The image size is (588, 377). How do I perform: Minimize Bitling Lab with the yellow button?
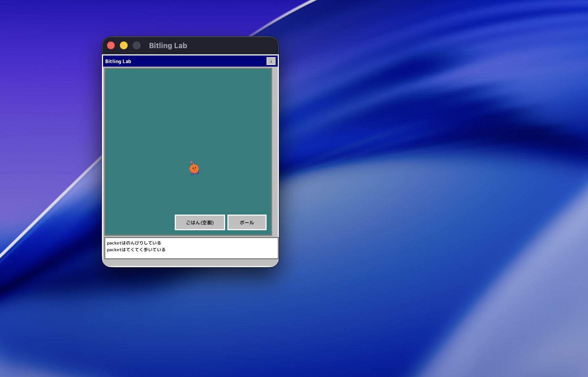click(x=124, y=45)
